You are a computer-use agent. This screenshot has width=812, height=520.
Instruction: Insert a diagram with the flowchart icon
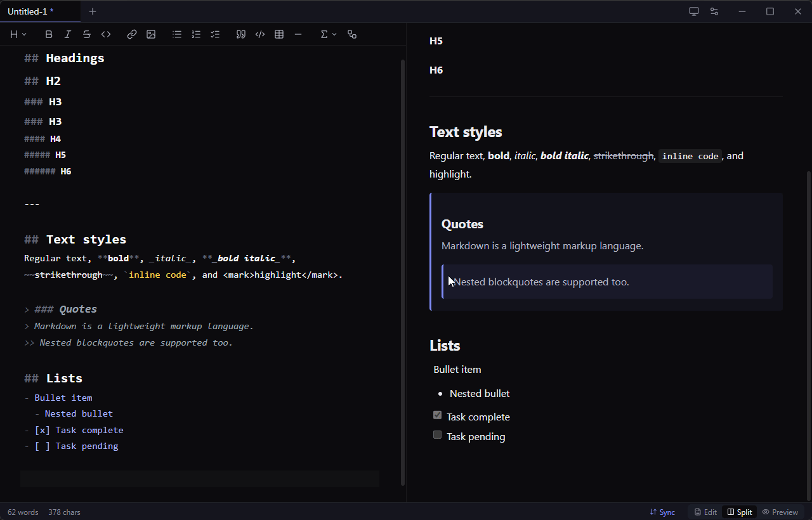tap(352, 34)
